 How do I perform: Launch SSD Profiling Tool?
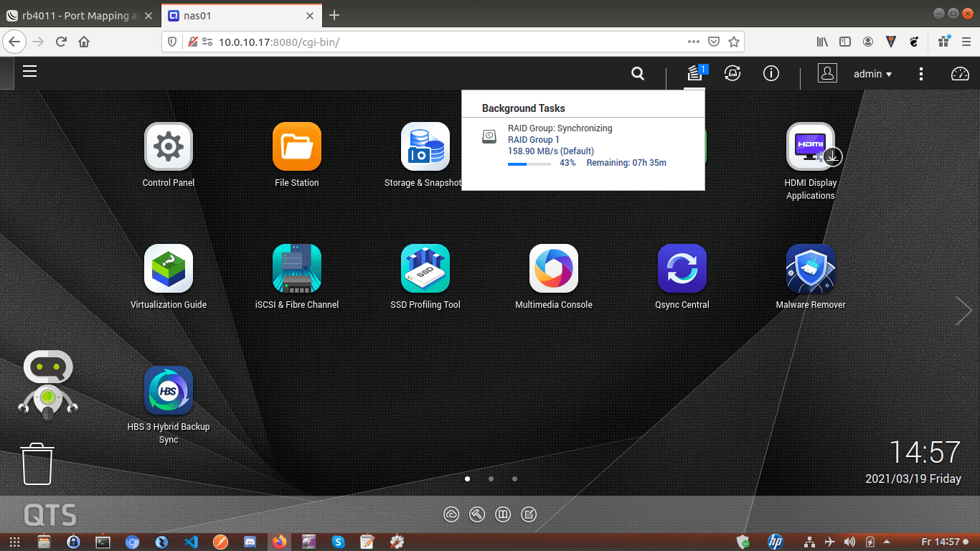pos(425,268)
